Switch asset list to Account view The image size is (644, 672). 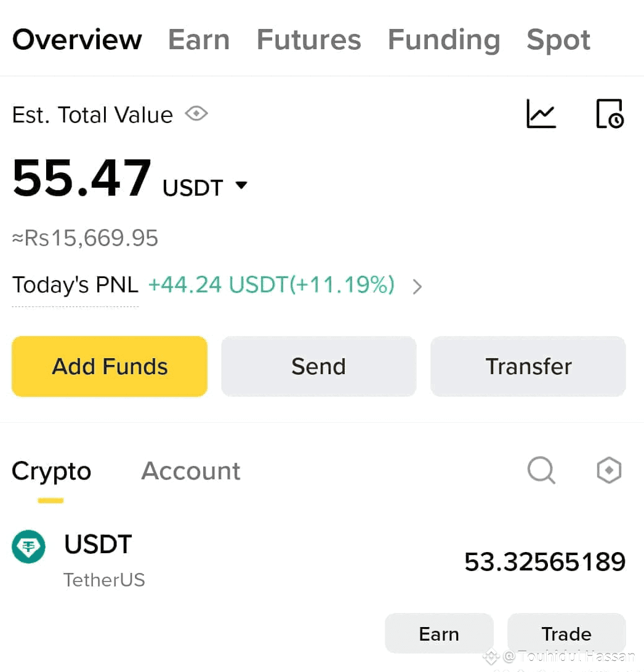click(x=191, y=471)
